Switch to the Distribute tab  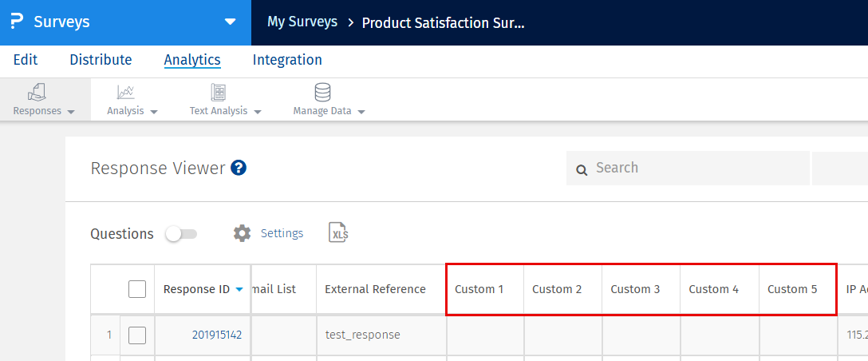[101, 60]
